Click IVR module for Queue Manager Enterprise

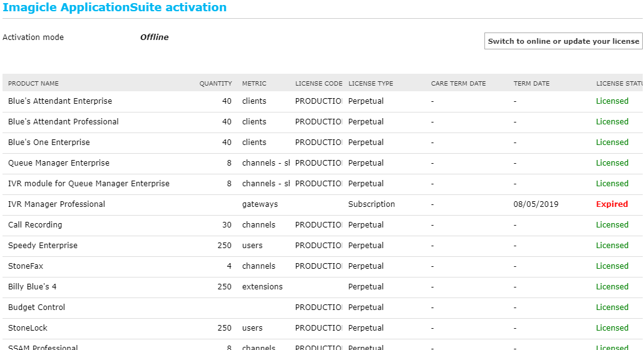[x=89, y=184]
